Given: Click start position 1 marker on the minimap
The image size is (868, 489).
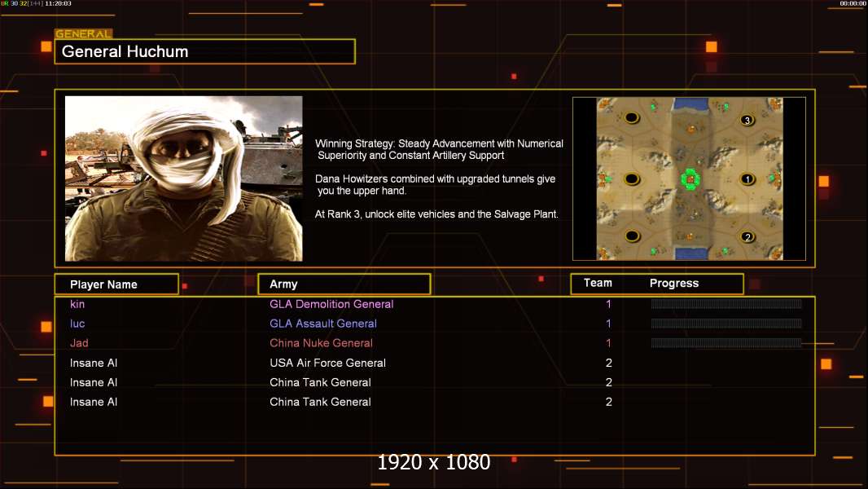Looking at the screenshot, I should (x=747, y=178).
